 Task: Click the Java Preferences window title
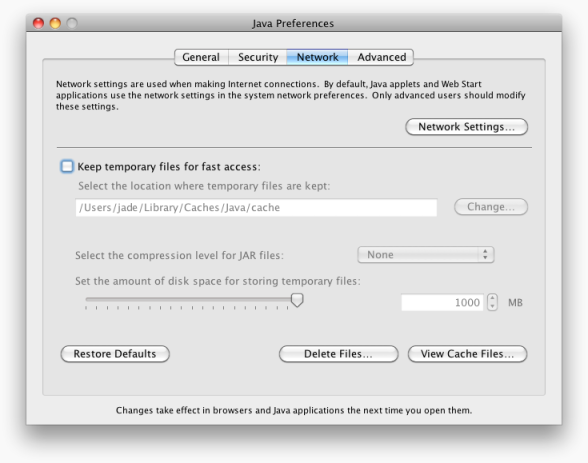(293, 23)
